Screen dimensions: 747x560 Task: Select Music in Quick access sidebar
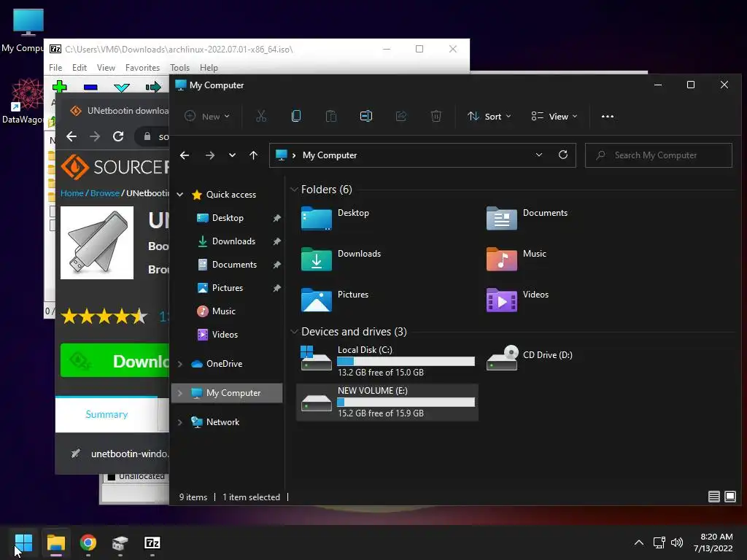tap(223, 311)
